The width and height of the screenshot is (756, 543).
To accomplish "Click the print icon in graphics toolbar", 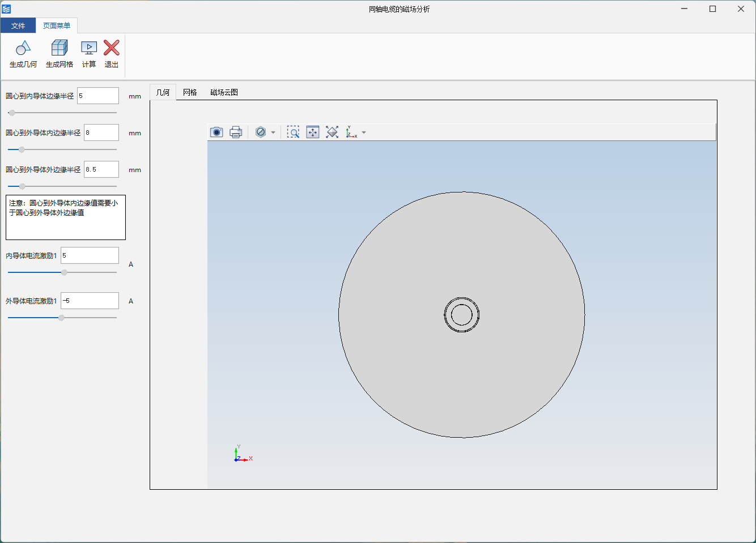I will click(236, 132).
